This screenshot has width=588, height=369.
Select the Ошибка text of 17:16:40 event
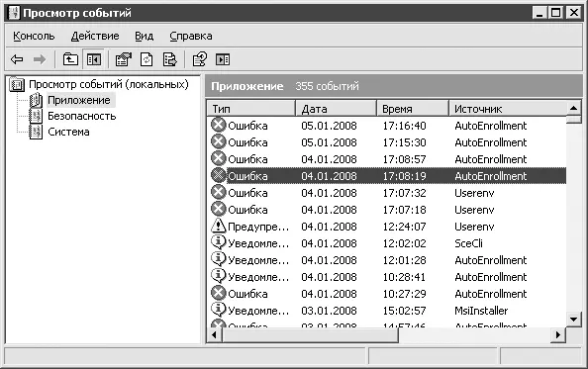[x=247, y=126]
